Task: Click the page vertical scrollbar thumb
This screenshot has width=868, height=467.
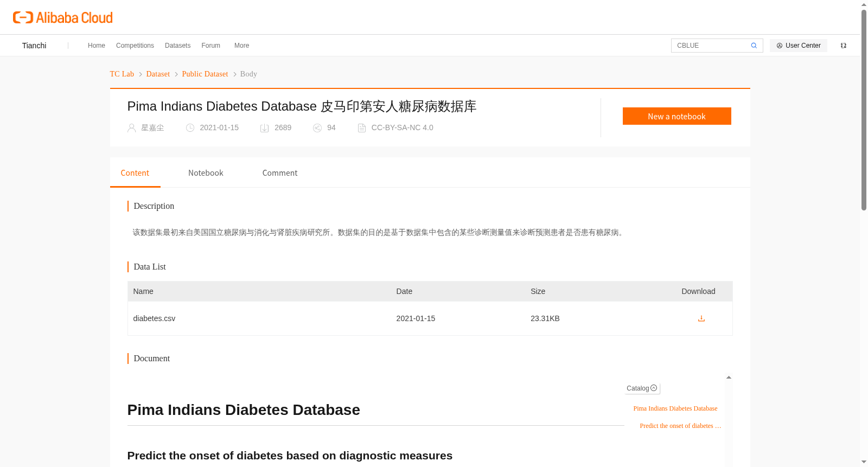Action: pos(864,110)
